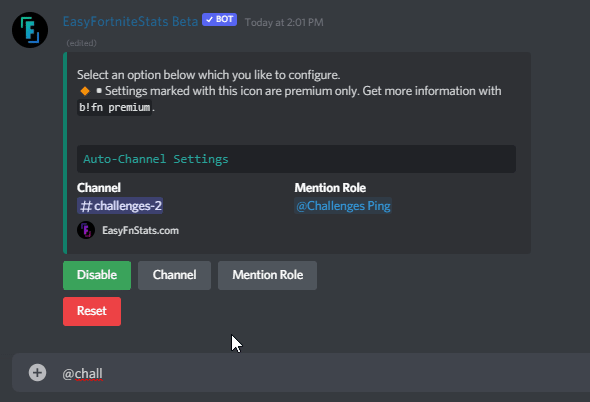
Task: Choose the Mention Role configuration button
Action: click(x=268, y=275)
